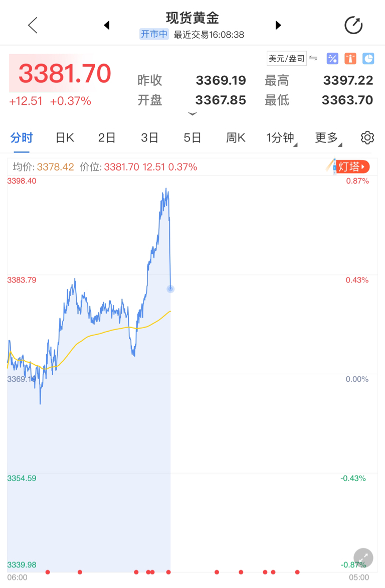Toggle the 美元/盎司 unit switch
Image resolution: width=385 pixels, height=588 pixels.
[x=286, y=59]
